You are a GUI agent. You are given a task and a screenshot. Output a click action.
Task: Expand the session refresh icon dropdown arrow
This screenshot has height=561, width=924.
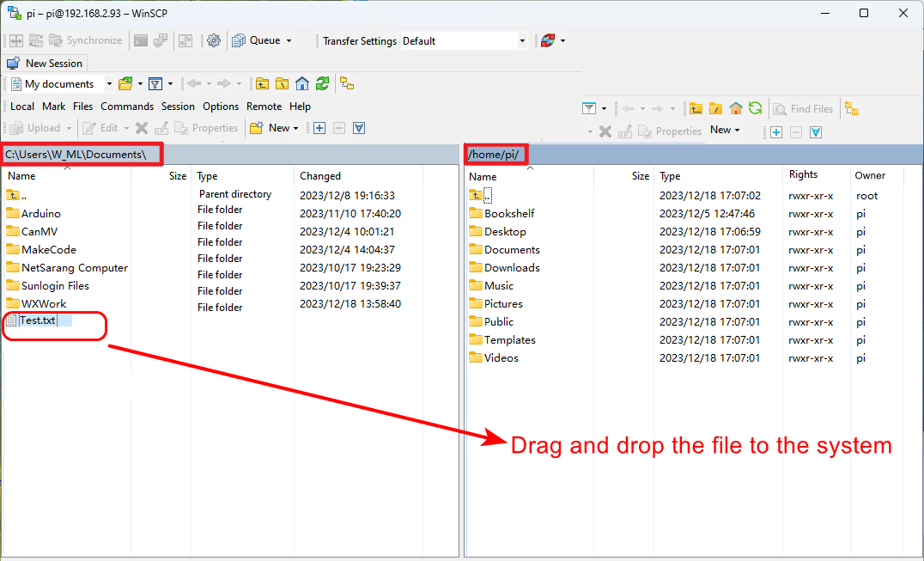click(x=562, y=40)
